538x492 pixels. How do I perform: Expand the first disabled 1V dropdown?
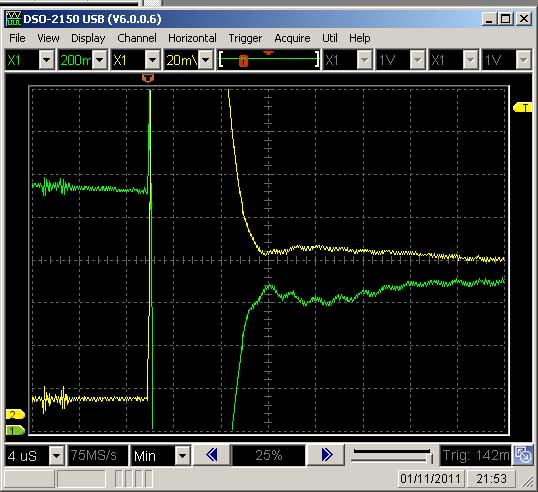(418, 60)
